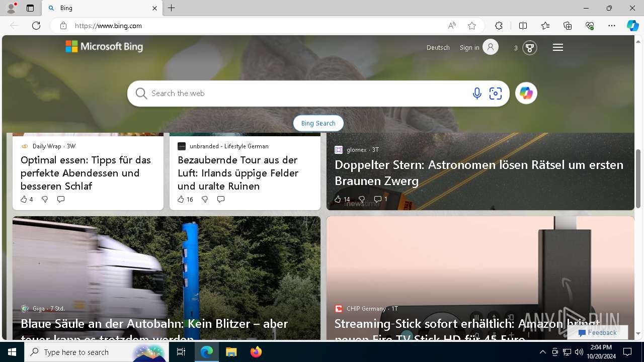The width and height of the screenshot is (644, 362).
Task: Open Browser essentials icon
Action: 590,26
